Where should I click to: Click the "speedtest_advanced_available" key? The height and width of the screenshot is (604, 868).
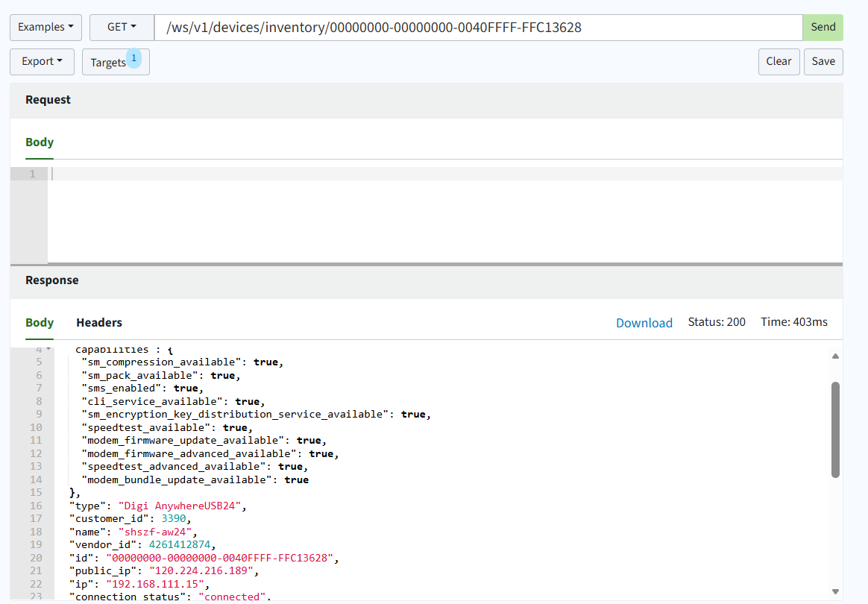[x=174, y=466]
